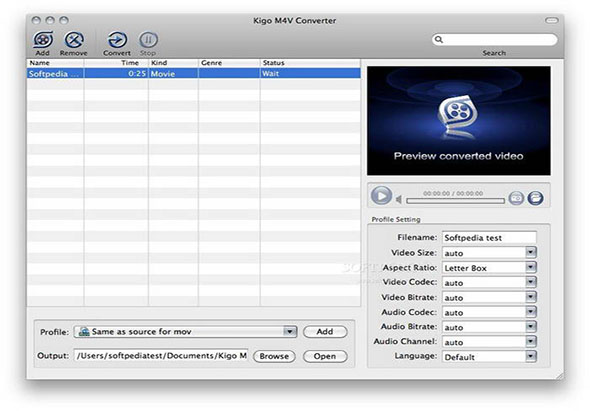The image size is (590, 411).
Task: Click the Stop toolbar icon
Action: (148, 40)
